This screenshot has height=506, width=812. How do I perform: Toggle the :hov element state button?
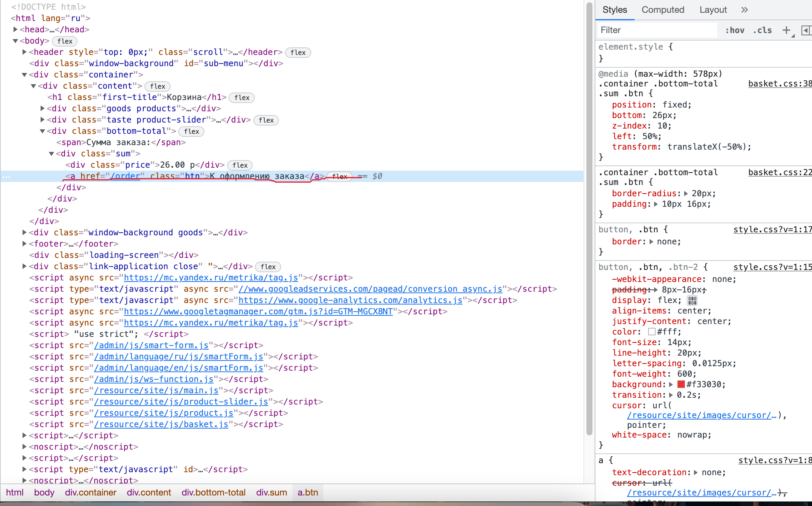click(x=735, y=30)
